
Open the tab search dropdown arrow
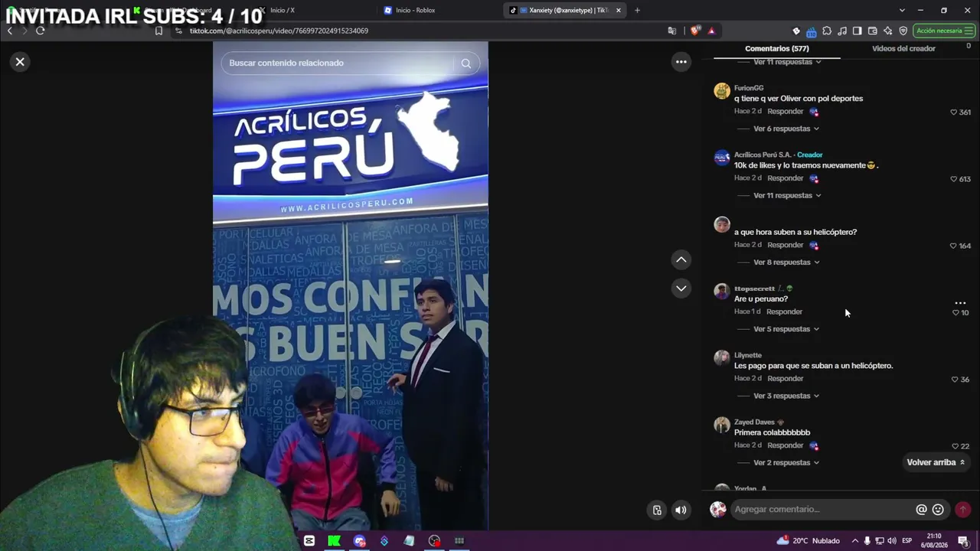point(902,11)
